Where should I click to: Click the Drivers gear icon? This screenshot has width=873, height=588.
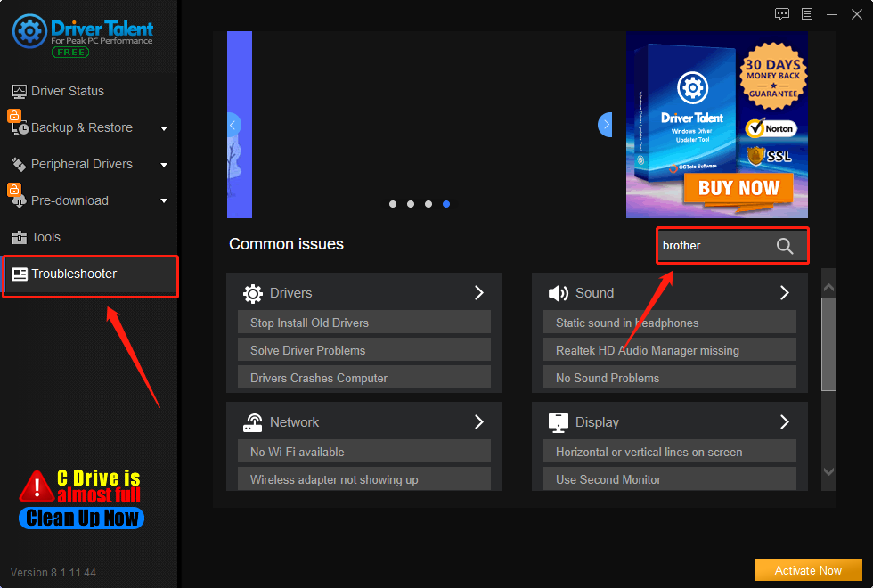pyautogui.click(x=253, y=293)
